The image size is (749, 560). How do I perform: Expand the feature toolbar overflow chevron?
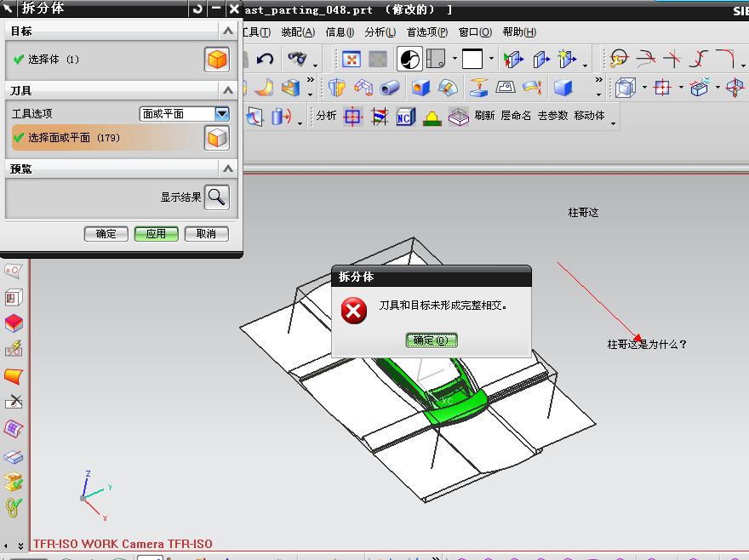(598, 79)
